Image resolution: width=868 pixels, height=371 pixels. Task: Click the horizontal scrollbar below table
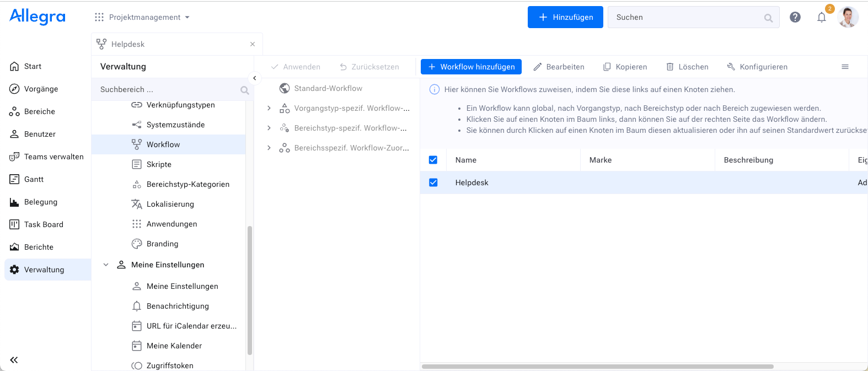(597, 367)
